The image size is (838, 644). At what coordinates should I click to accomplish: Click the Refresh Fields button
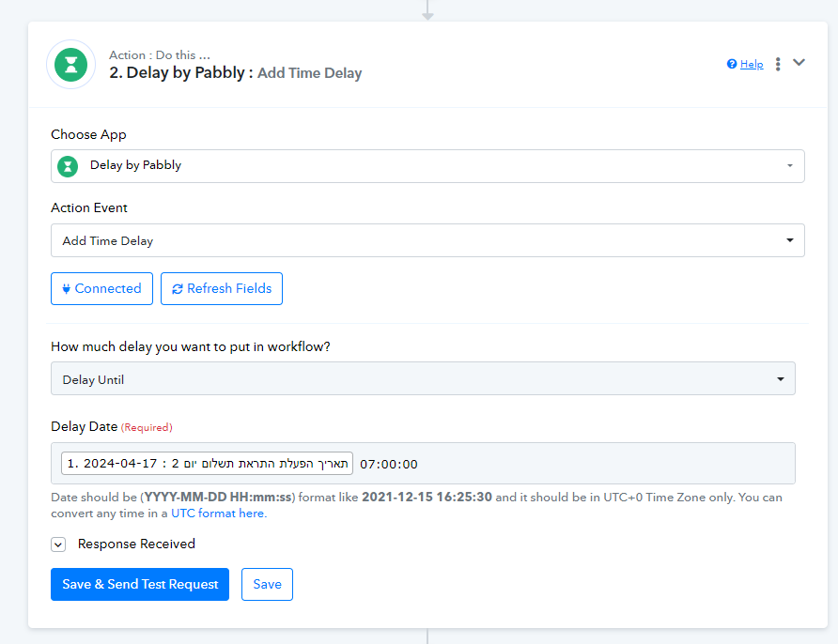[222, 289]
